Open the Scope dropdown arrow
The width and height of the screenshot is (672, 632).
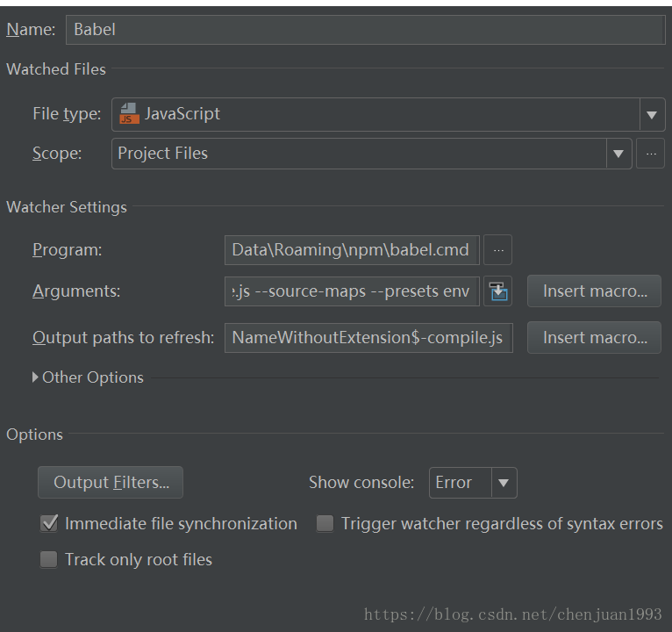(618, 154)
